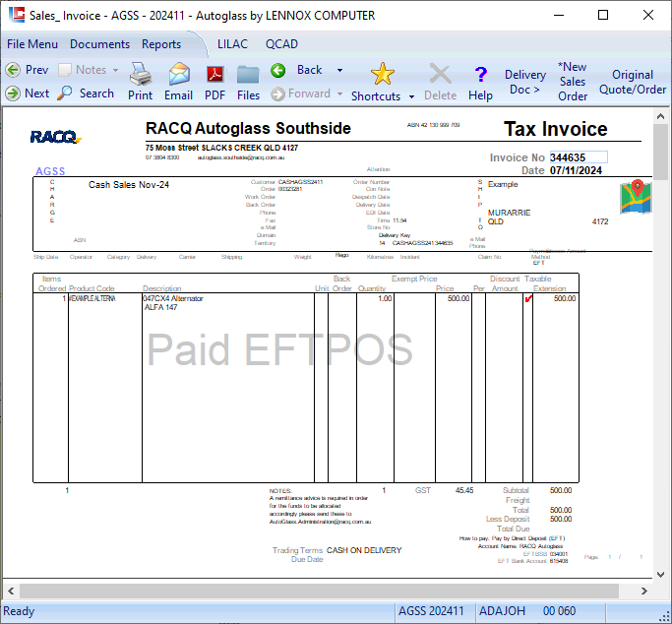This screenshot has height=624, width=672.
Task: Expand the Shortcuts dropdown arrow
Action: [411, 96]
